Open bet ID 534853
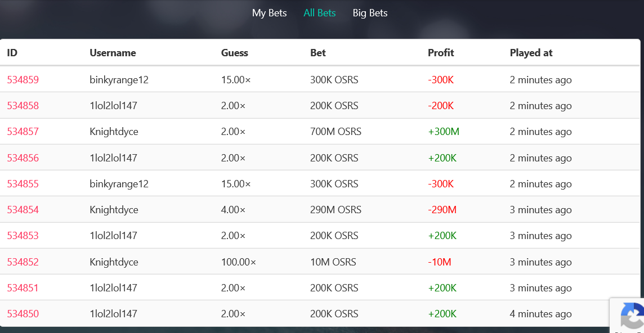 click(x=23, y=236)
